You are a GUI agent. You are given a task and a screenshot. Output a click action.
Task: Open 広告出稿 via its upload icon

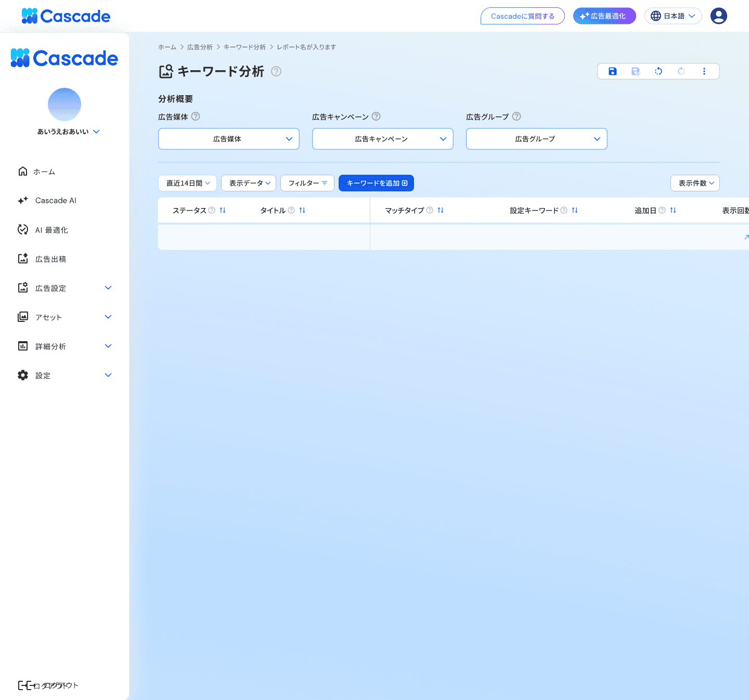click(x=23, y=258)
